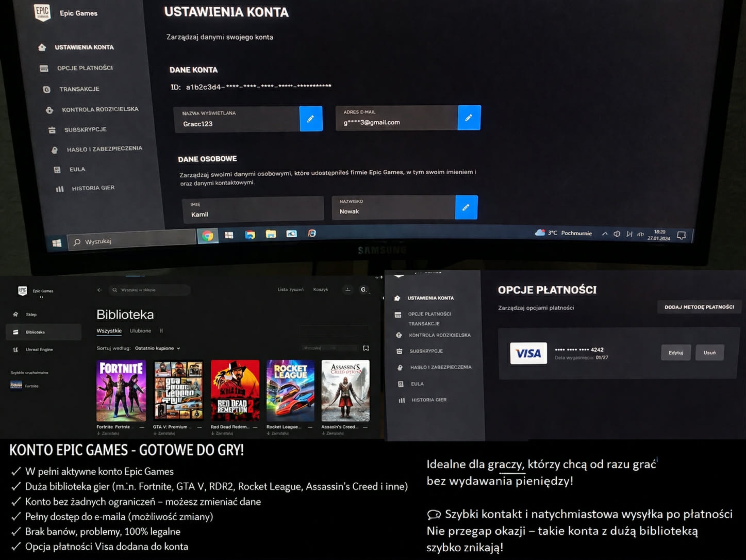Click the Usuń button for Visa card
746x560 pixels.
pos(709,352)
